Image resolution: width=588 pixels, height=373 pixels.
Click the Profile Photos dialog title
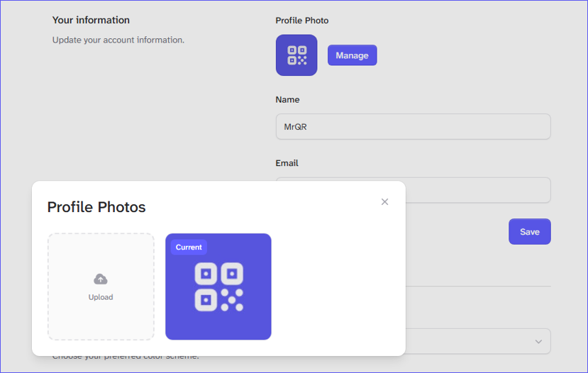96,207
